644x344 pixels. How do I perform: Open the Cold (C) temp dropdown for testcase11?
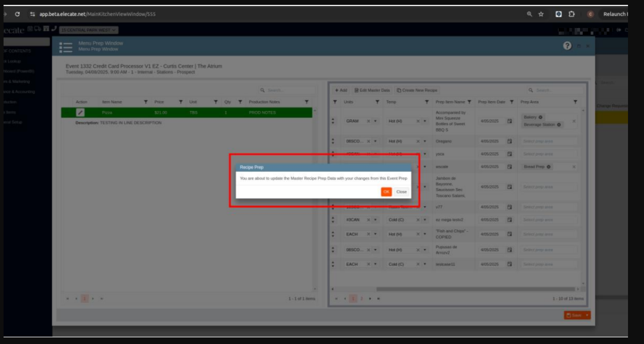coord(424,264)
